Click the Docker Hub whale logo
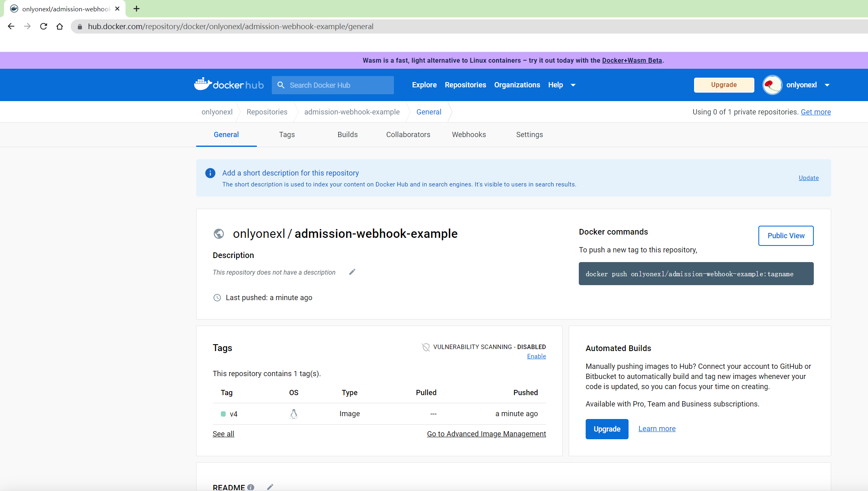 [229, 85]
